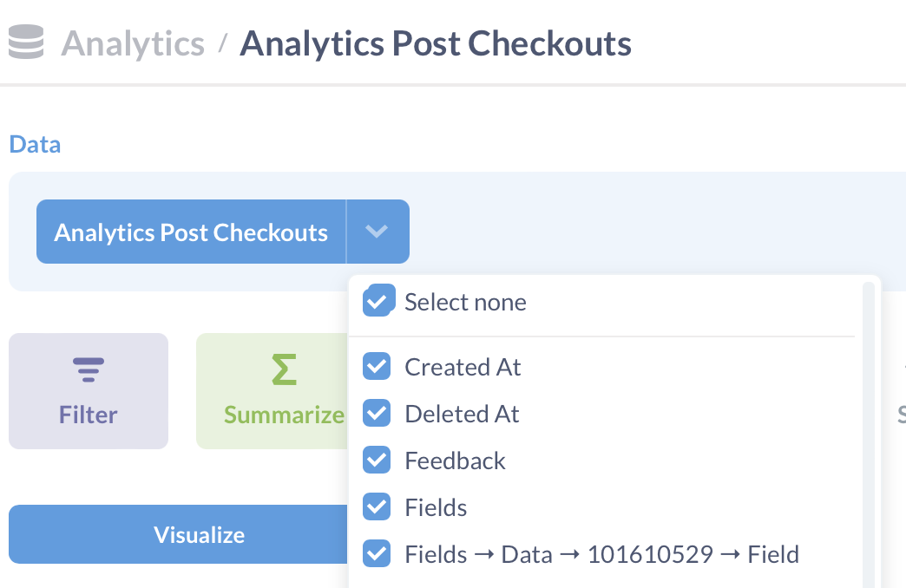Open the Summarize step
This screenshot has width=906, height=588.
point(272,391)
